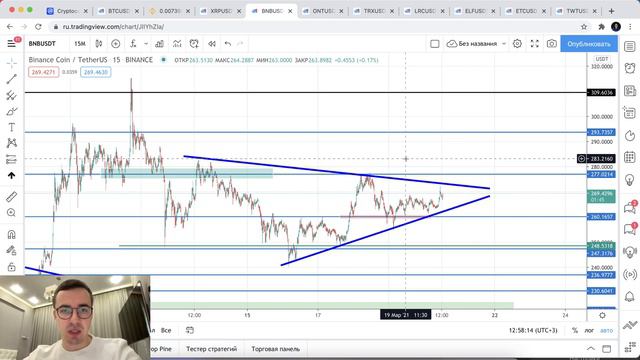Open ideas lightbulb panel in right sidebar

(630, 180)
